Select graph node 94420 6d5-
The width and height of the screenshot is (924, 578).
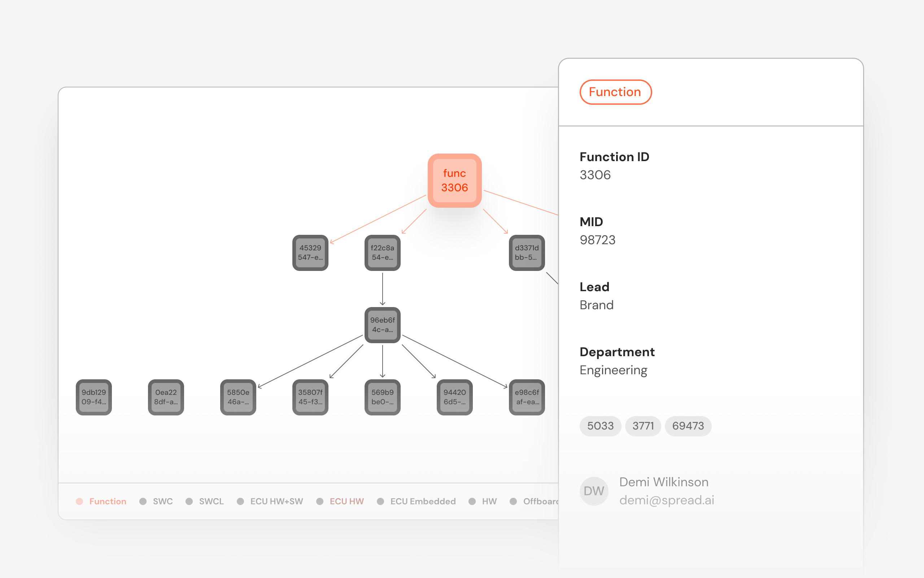pyautogui.click(x=454, y=397)
